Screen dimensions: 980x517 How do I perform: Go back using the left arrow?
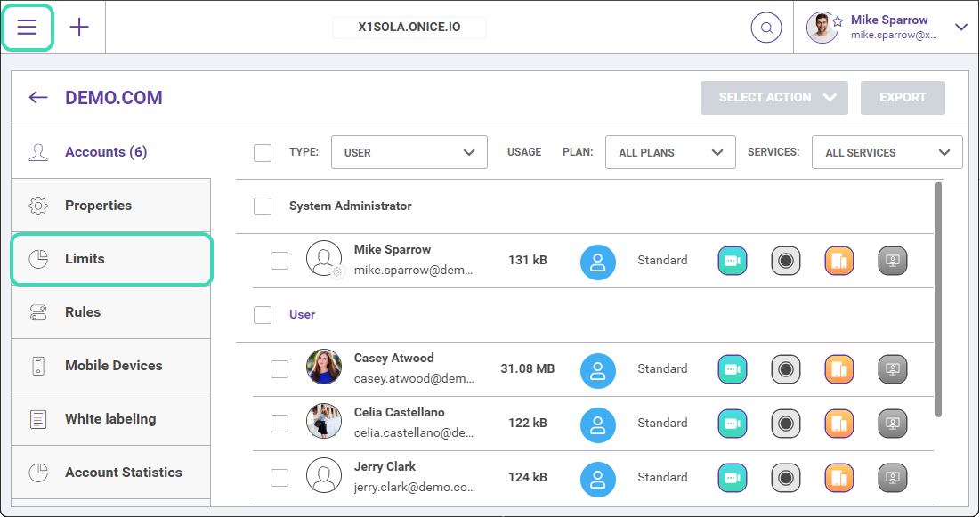tap(38, 97)
